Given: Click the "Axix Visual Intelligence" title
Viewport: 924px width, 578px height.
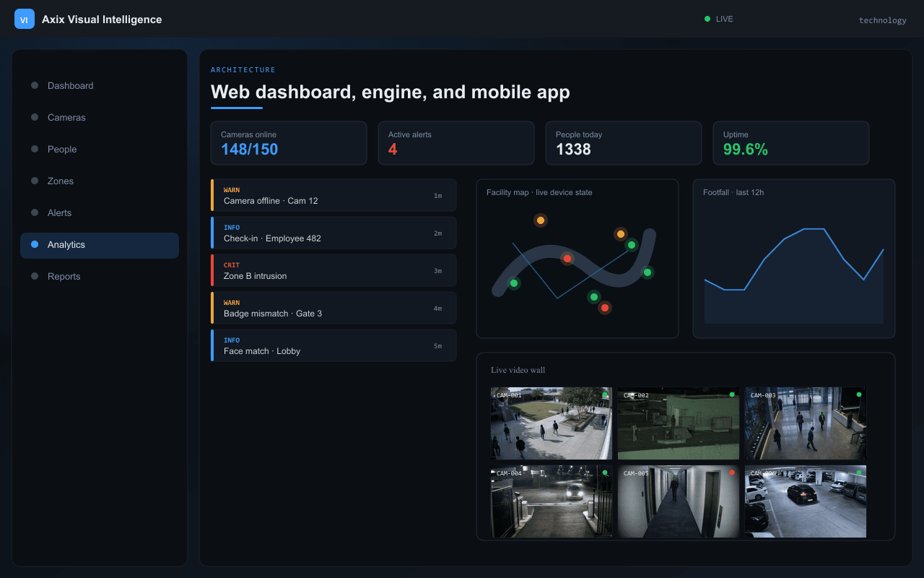Looking at the screenshot, I should [102, 20].
